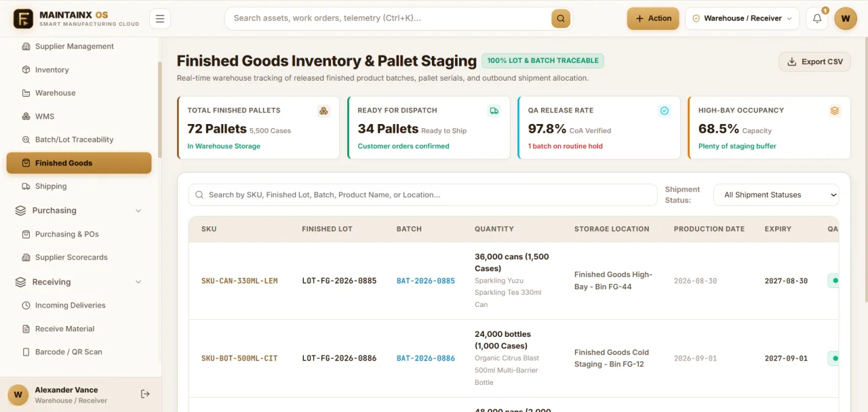
Task: Open batch link BAT-2026-0886
Action: (x=426, y=358)
